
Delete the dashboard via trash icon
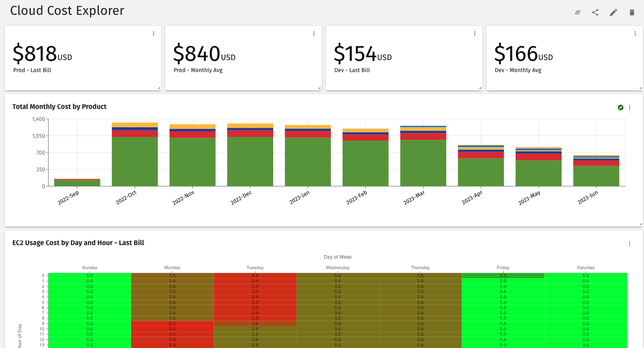point(632,12)
